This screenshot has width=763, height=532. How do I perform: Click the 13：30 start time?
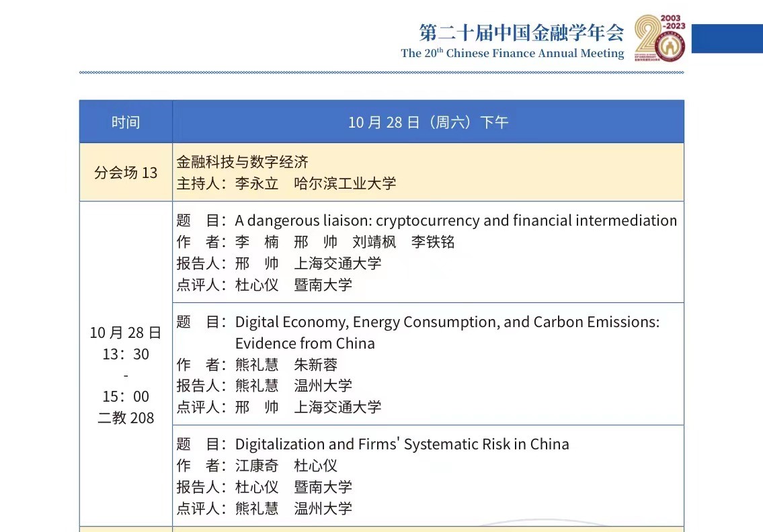coord(126,354)
